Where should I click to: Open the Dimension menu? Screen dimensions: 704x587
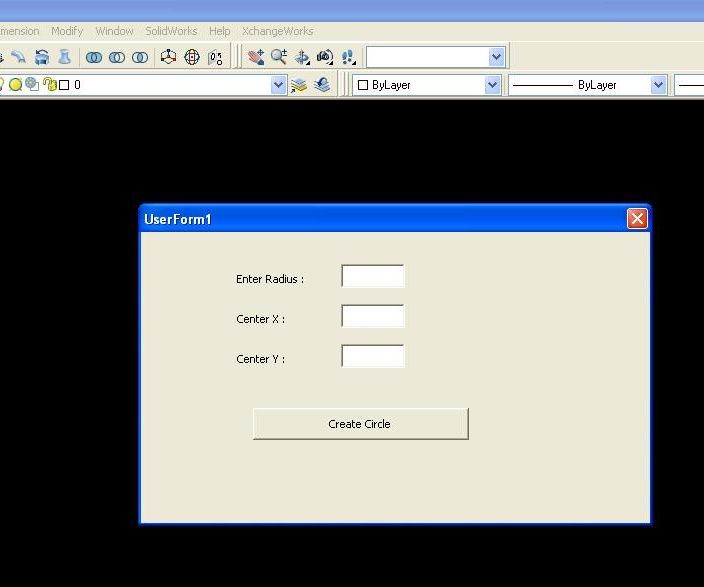(x=19, y=31)
